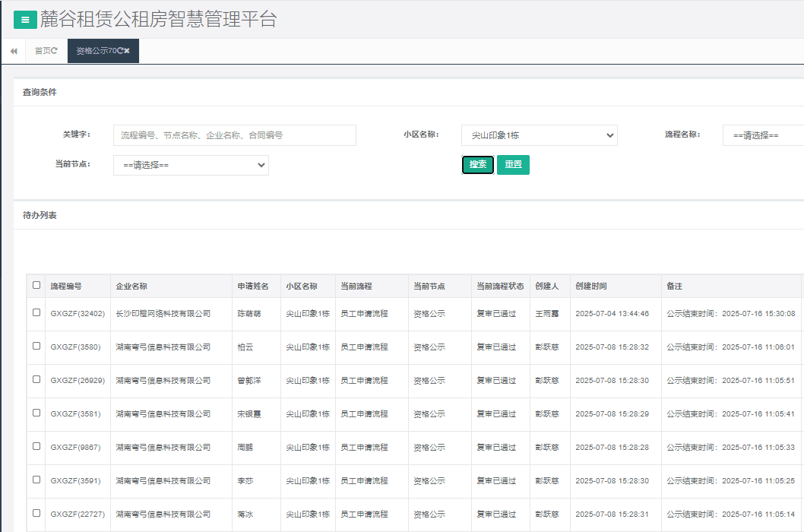This screenshot has width=804, height=532.
Task: Open the 小区名称 dropdown showing 尖山印象1栋
Action: tap(539, 135)
